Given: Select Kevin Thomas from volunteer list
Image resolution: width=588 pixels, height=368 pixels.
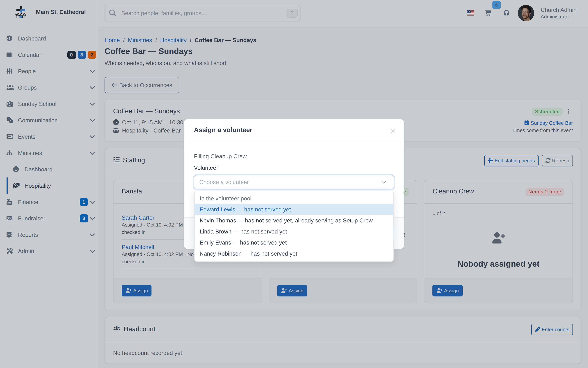Looking at the screenshot, I should [294, 221].
